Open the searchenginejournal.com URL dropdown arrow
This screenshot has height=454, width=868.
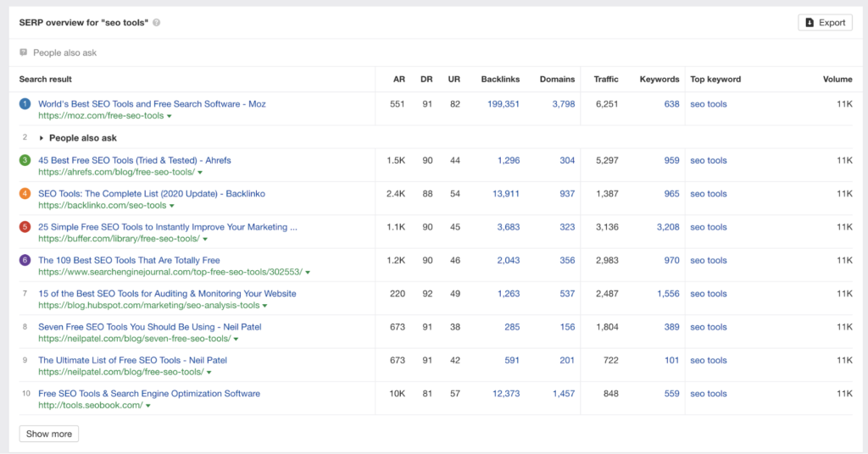click(x=308, y=273)
